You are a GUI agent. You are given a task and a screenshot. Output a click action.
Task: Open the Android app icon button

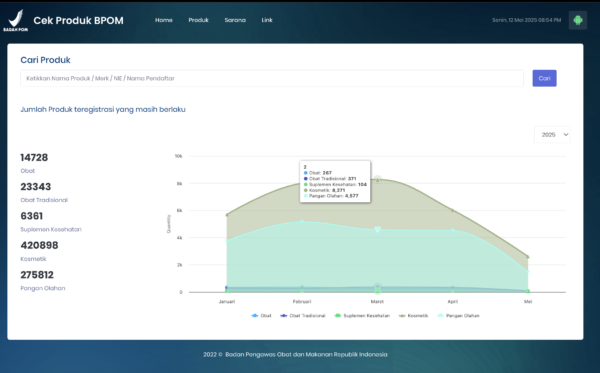[x=578, y=20]
